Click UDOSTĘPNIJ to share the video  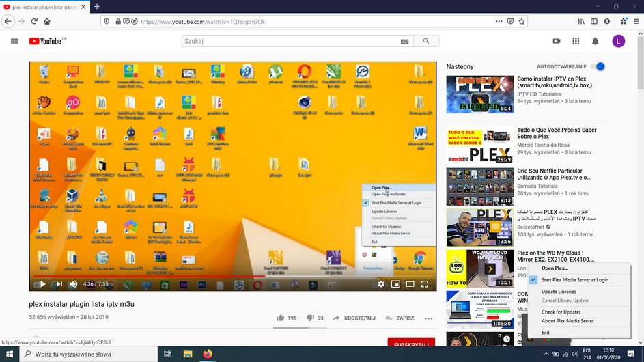click(x=354, y=318)
